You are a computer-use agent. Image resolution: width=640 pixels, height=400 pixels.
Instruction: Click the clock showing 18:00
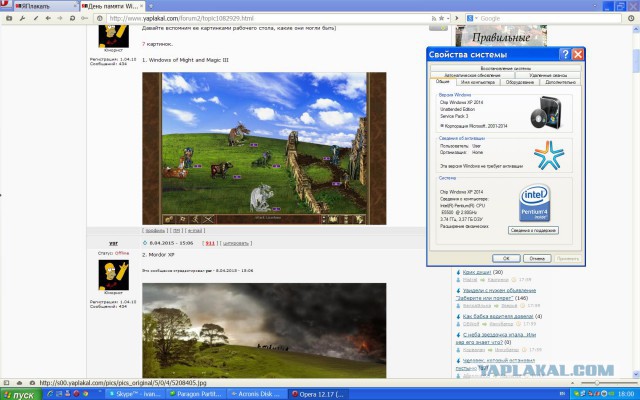pyautogui.click(x=626, y=394)
